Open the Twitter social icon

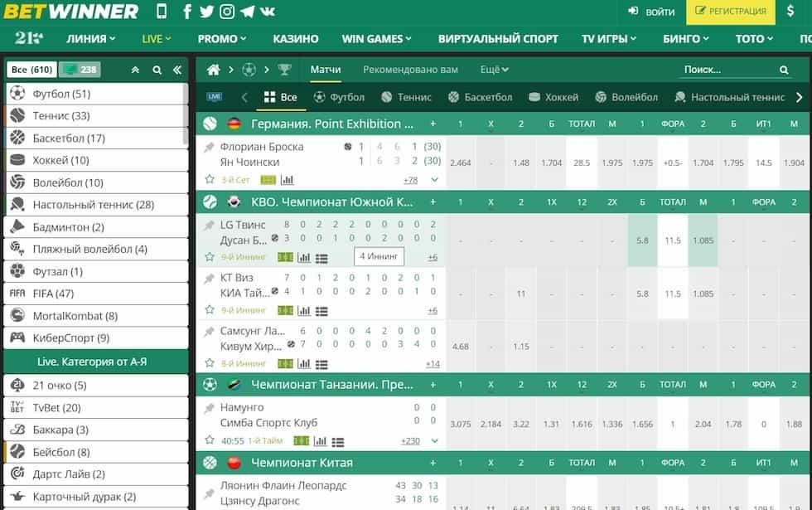pyautogui.click(x=206, y=11)
